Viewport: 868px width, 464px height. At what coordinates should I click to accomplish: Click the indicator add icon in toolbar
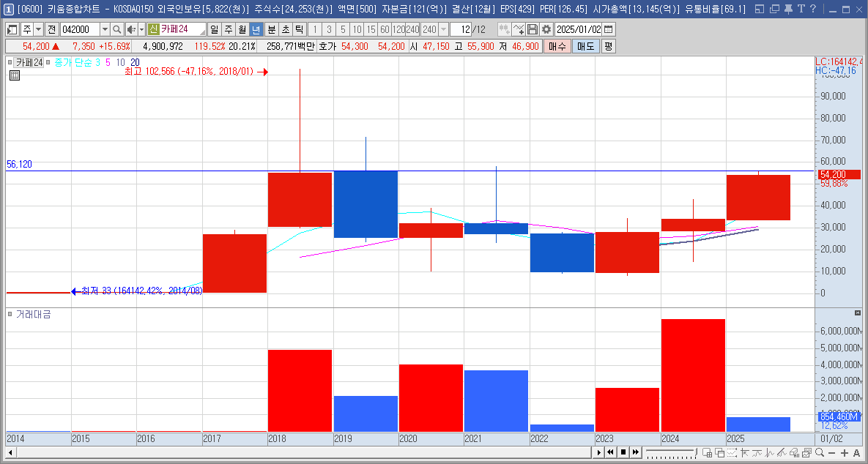click(504, 29)
